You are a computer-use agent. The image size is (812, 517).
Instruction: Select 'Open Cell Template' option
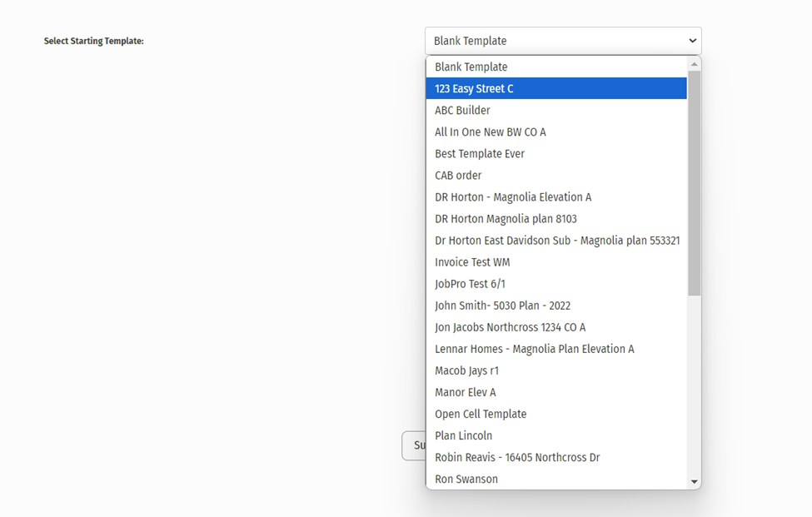tap(481, 413)
